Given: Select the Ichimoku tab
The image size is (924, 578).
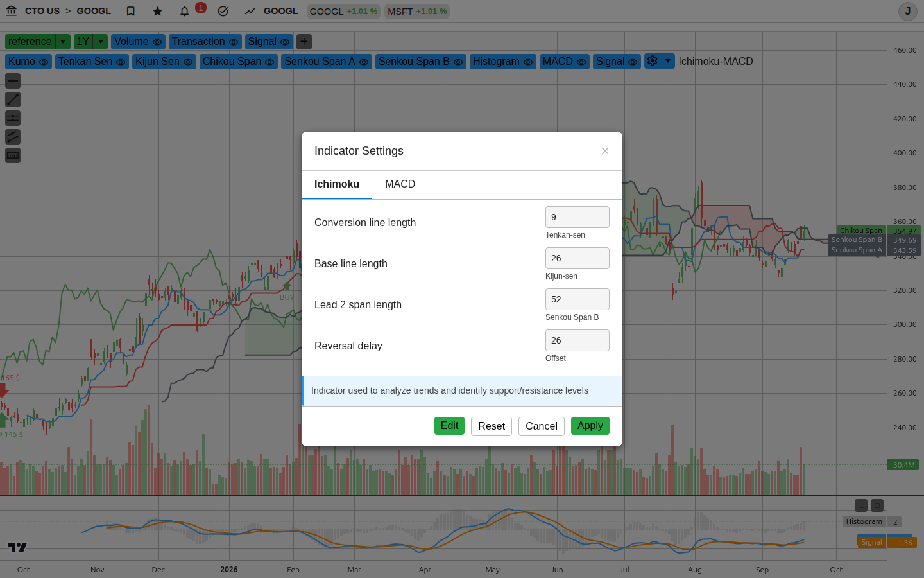Looking at the screenshot, I should (337, 184).
